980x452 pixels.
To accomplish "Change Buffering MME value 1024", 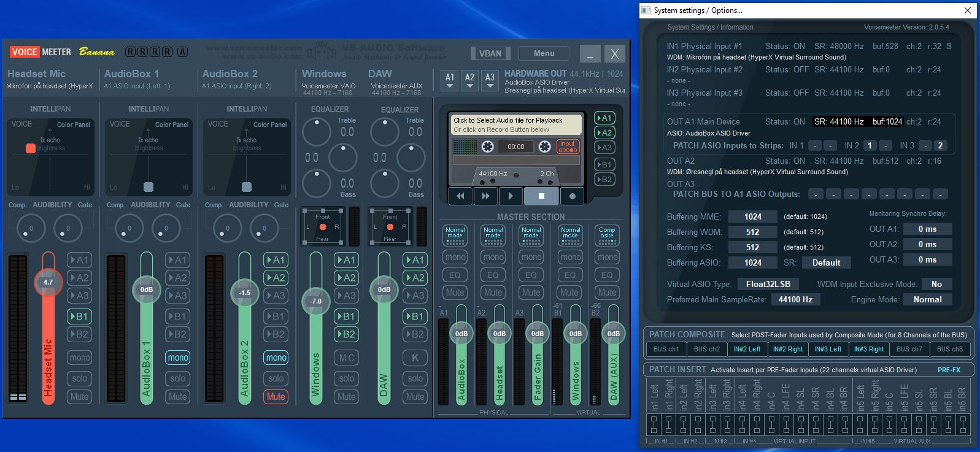I will pyautogui.click(x=753, y=216).
